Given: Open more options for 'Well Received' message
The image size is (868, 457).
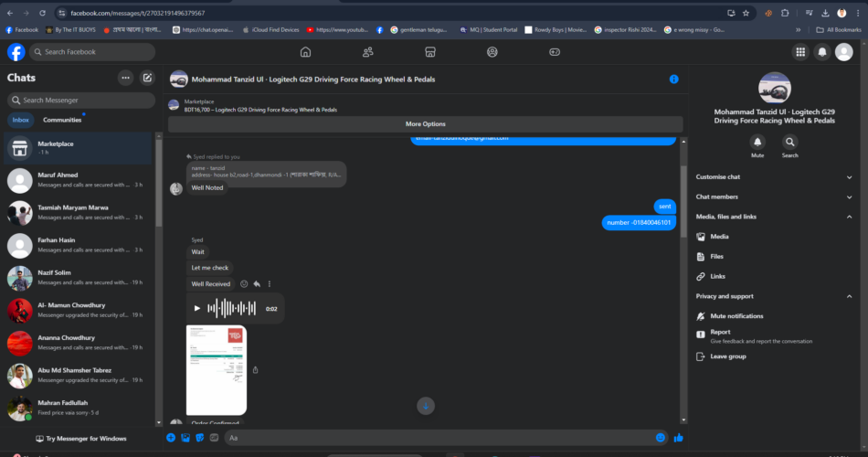Looking at the screenshot, I should pos(270,283).
